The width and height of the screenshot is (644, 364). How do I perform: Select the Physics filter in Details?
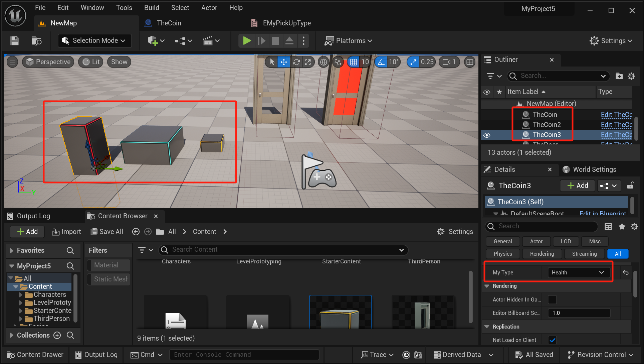503,254
